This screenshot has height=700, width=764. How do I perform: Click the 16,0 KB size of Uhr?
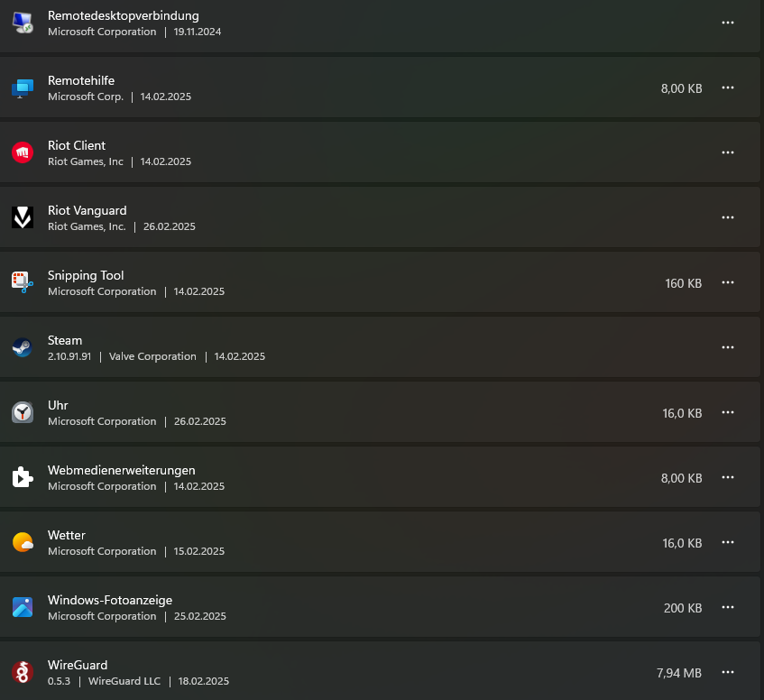coord(682,413)
